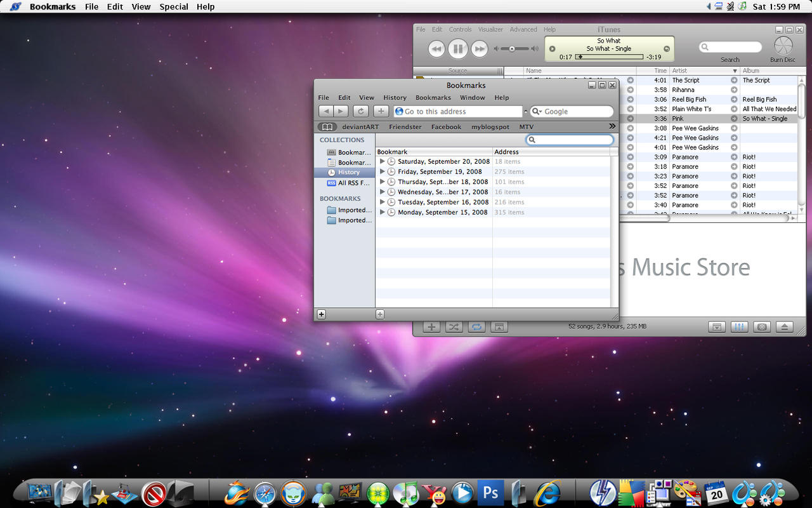This screenshot has width=812, height=508.
Task: Open Internet Explorer from the dock
Action: click(547, 493)
